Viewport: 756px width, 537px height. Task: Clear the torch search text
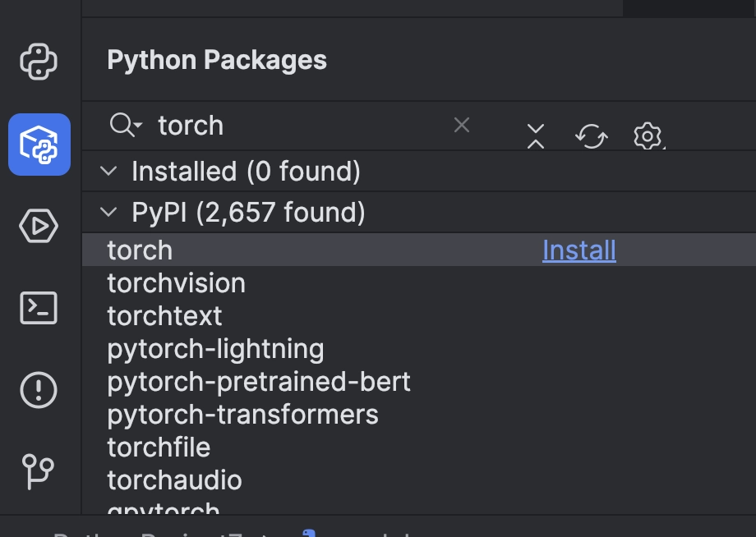[x=462, y=125]
